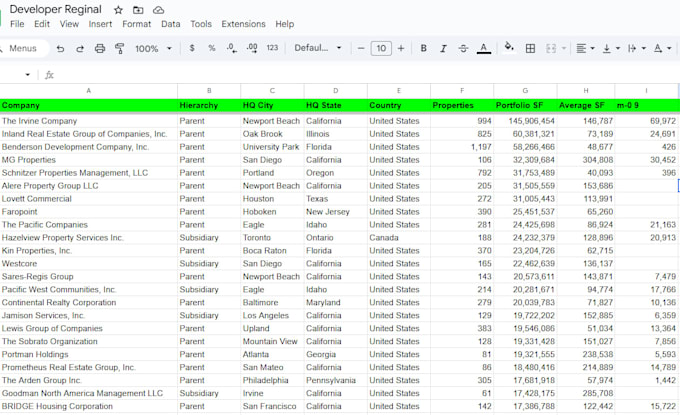Select cell with value 145,906,454
The width and height of the screenshot is (680, 415).
525,121
